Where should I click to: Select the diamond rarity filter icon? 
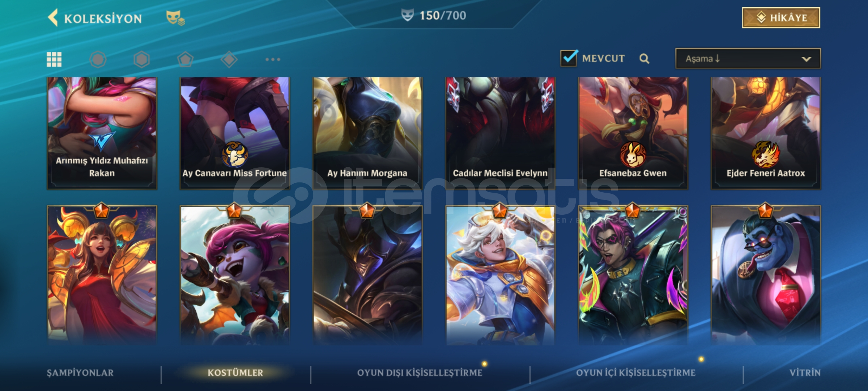tap(229, 59)
